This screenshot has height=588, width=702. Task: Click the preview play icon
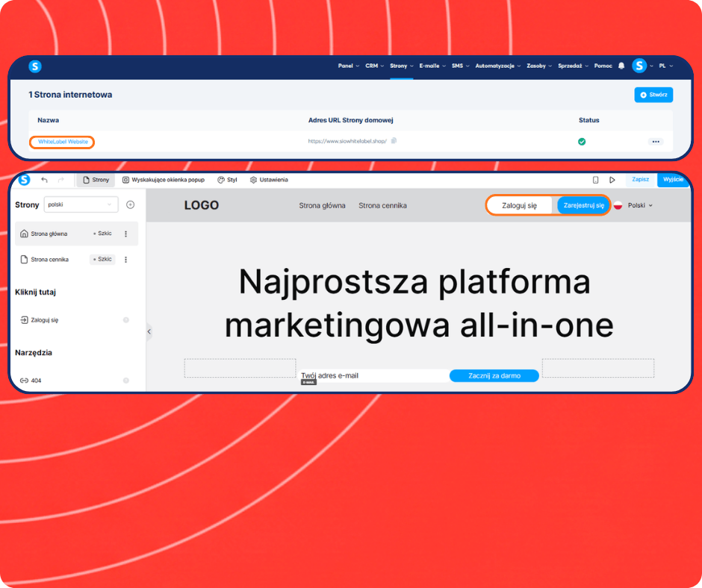pos(612,179)
